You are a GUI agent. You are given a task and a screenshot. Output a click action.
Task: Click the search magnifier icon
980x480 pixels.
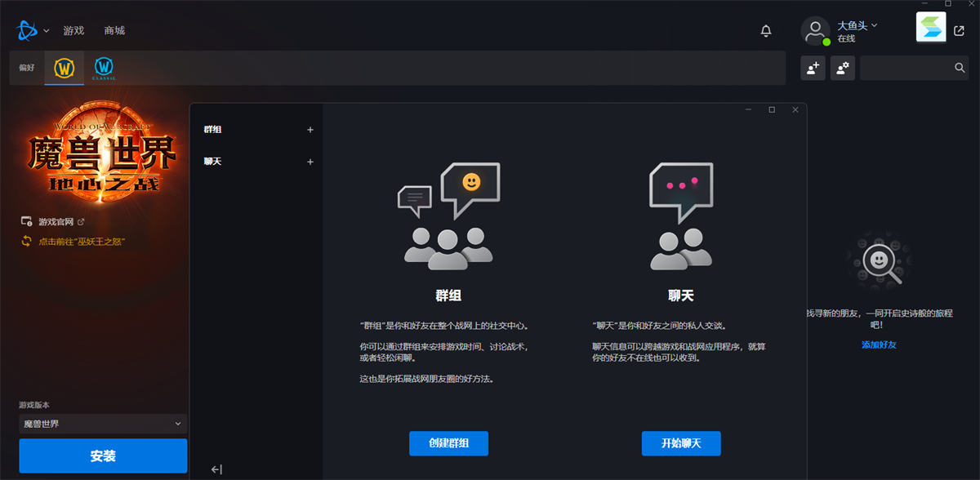(x=960, y=69)
